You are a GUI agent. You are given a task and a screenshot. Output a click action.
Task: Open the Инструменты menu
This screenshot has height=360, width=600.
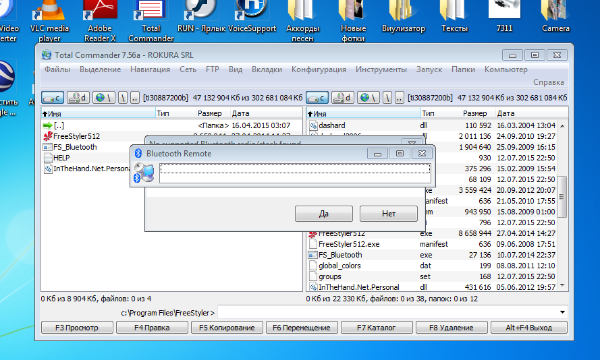[x=381, y=69]
